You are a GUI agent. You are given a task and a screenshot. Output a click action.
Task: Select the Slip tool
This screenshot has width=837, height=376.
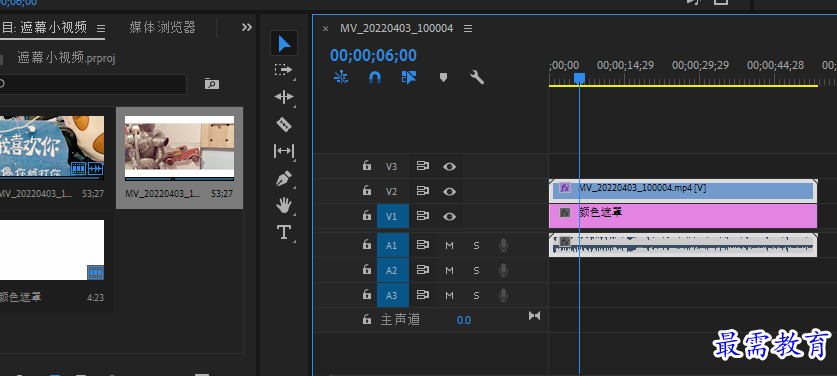coord(284,151)
